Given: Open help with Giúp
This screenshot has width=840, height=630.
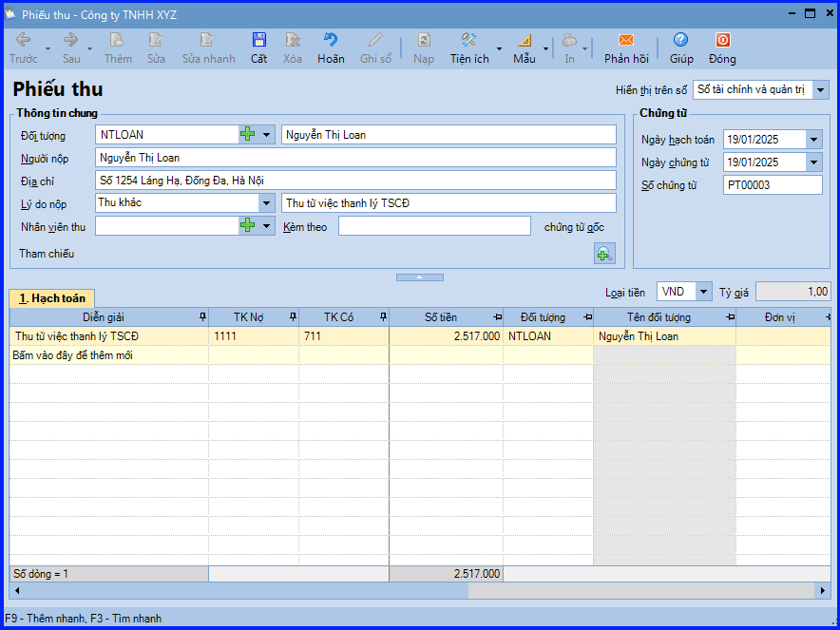Looking at the screenshot, I should pyautogui.click(x=681, y=48).
